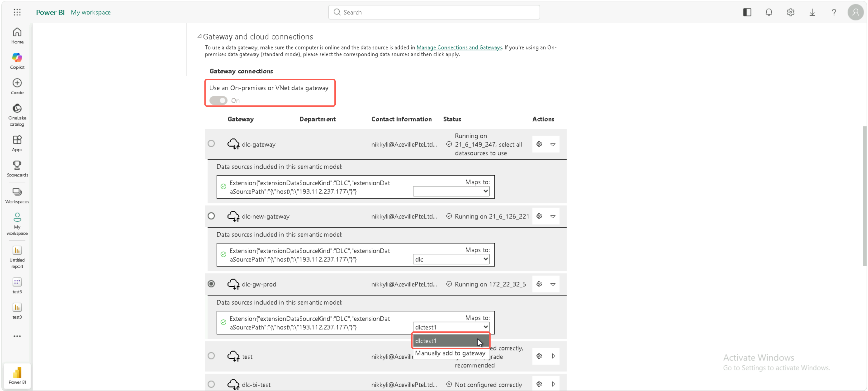Choose Manually add to gateway option

click(450, 353)
